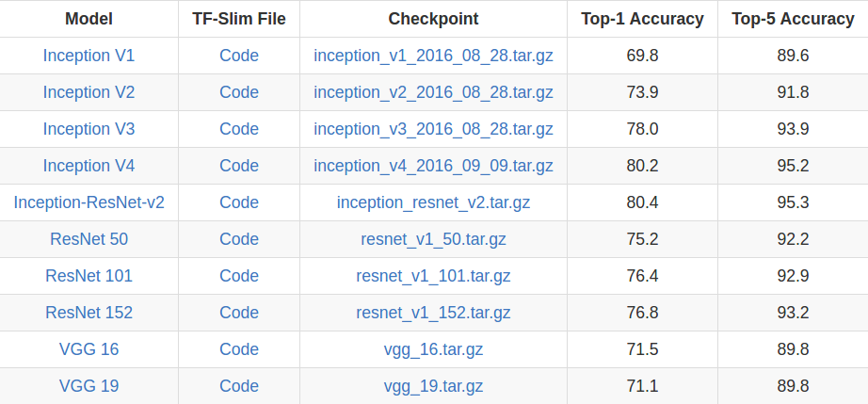Open the Inception V3 model link

coord(88,129)
